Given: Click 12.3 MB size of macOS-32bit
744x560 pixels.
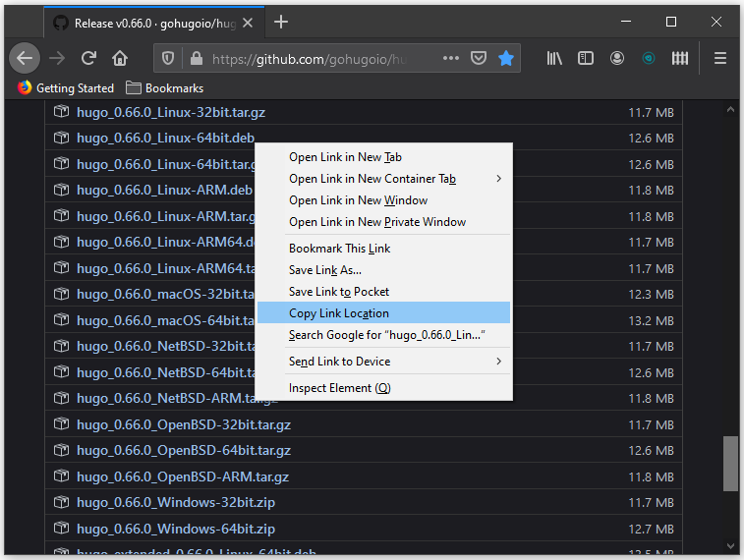Looking at the screenshot, I should point(651,295).
